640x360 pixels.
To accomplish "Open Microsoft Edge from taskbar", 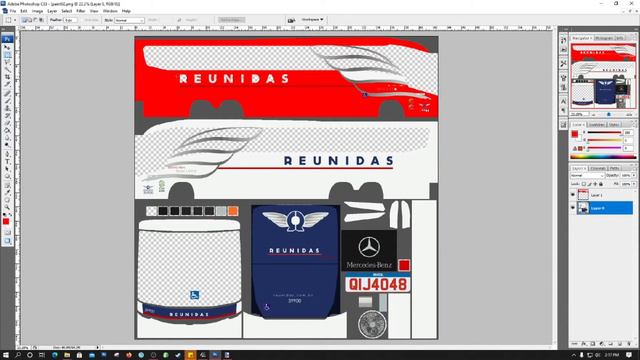I will click(x=55, y=355).
